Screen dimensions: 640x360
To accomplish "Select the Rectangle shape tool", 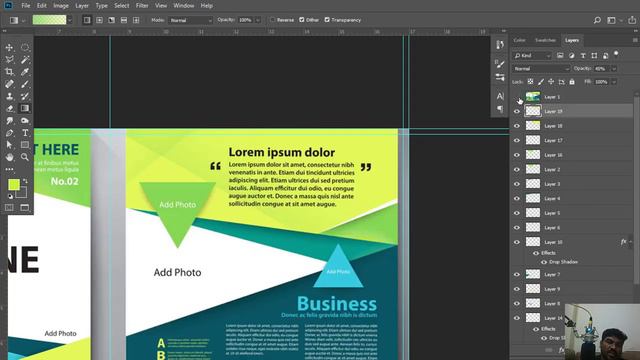I will click(25, 145).
